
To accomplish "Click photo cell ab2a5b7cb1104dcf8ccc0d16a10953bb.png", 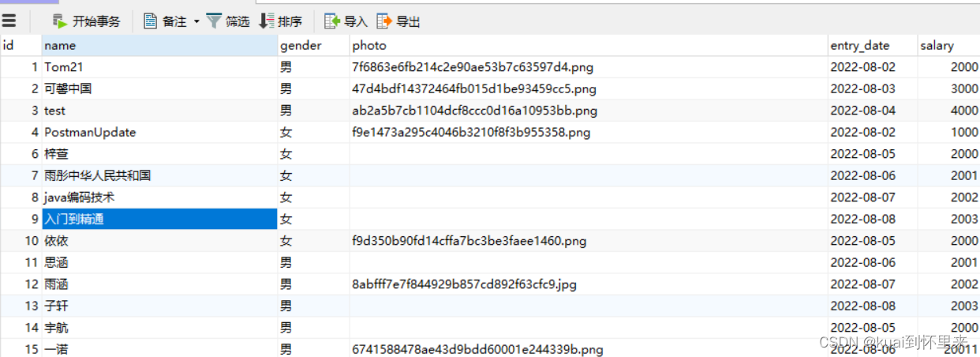I will tap(589, 111).
